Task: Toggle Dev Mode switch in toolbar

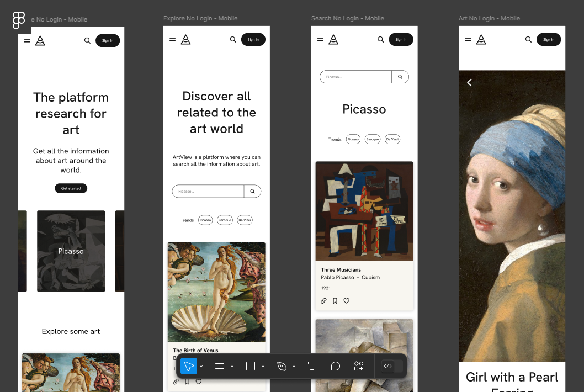Action: pyautogui.click(x=392, y=366)
